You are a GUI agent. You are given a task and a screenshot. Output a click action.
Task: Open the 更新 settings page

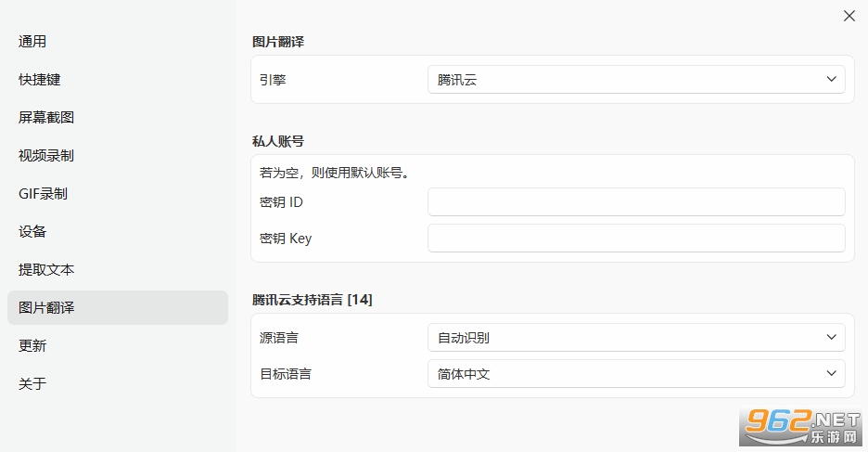coord(118,345)
